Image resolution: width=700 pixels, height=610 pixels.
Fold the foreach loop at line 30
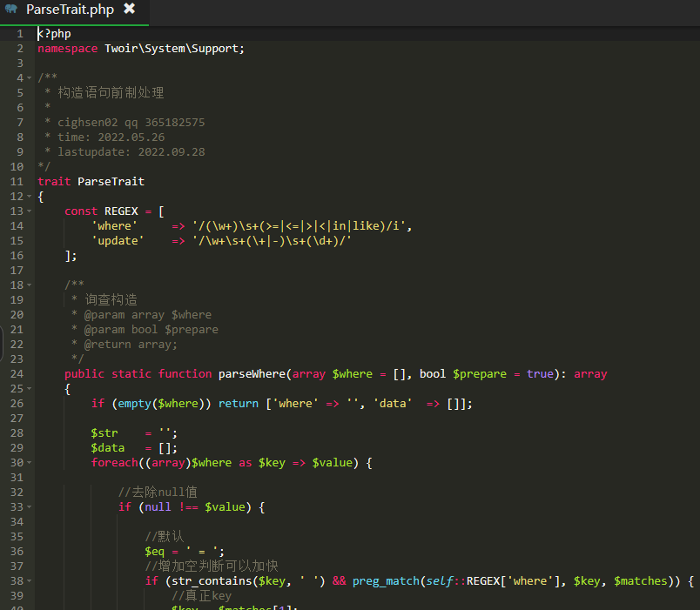coord(30,462)
